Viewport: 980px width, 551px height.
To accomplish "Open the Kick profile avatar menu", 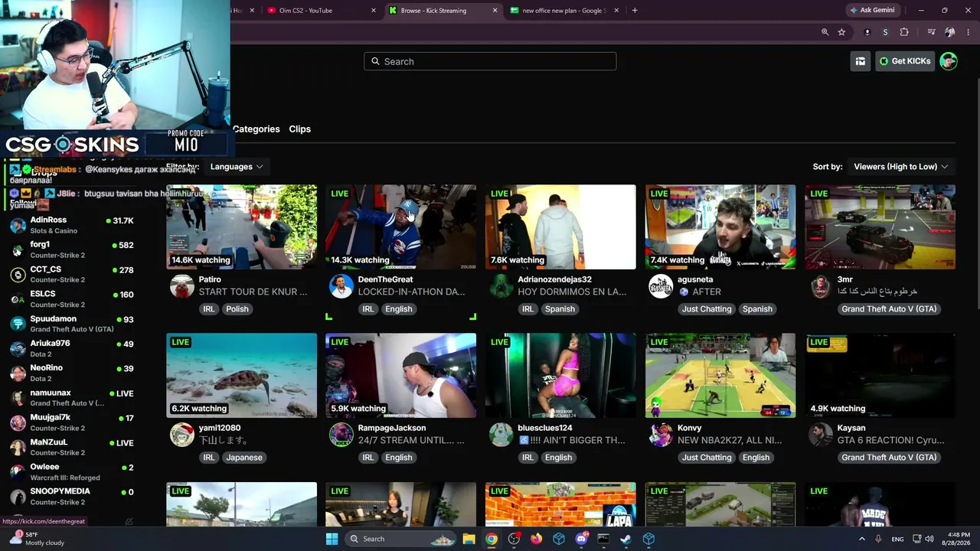I will pos(949,61).
